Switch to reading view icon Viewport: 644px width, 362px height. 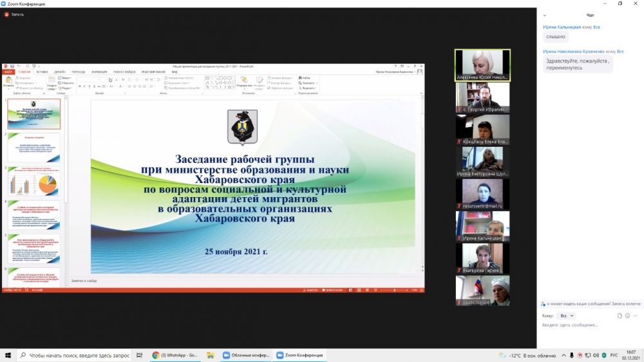point(367,290)
